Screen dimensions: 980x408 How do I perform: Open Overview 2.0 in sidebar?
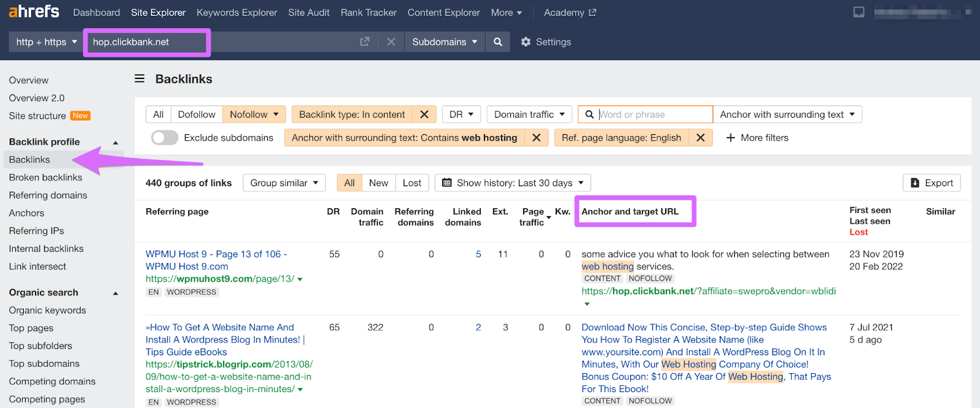(x=37, y=98)
